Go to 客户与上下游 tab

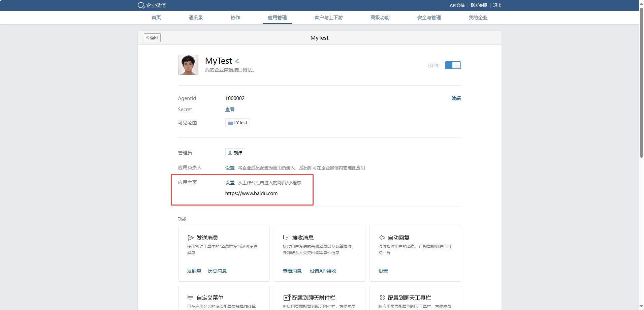click(328, 18)
